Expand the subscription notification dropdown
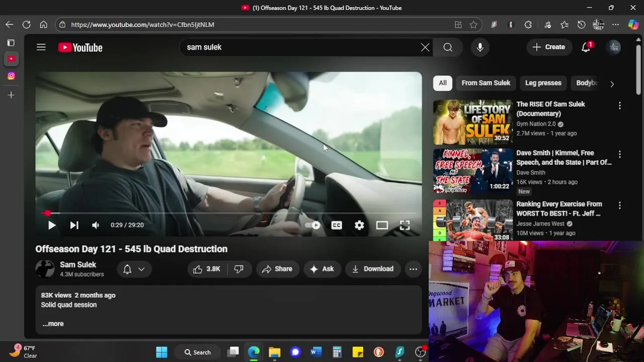This screenshot has height=362, width=644. click(x=134, y=269)
